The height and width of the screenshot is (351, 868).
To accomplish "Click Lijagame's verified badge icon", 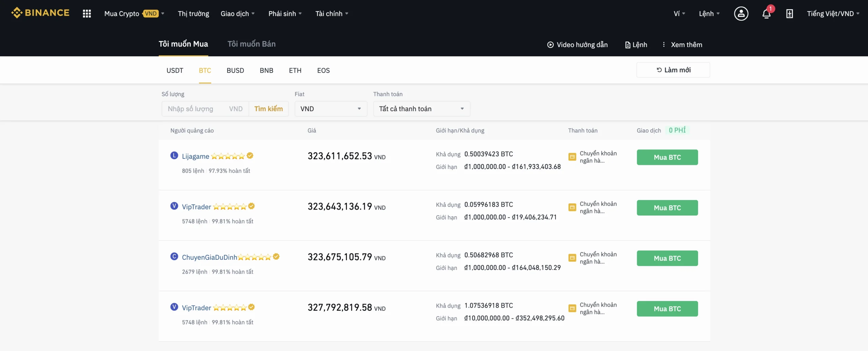I will 250,156.
